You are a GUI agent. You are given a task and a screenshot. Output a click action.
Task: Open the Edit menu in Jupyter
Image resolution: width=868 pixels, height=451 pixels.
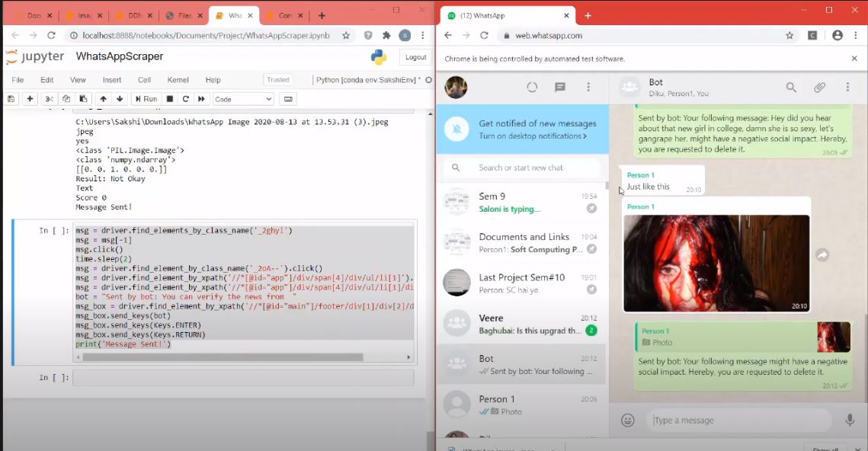[47, 80]
